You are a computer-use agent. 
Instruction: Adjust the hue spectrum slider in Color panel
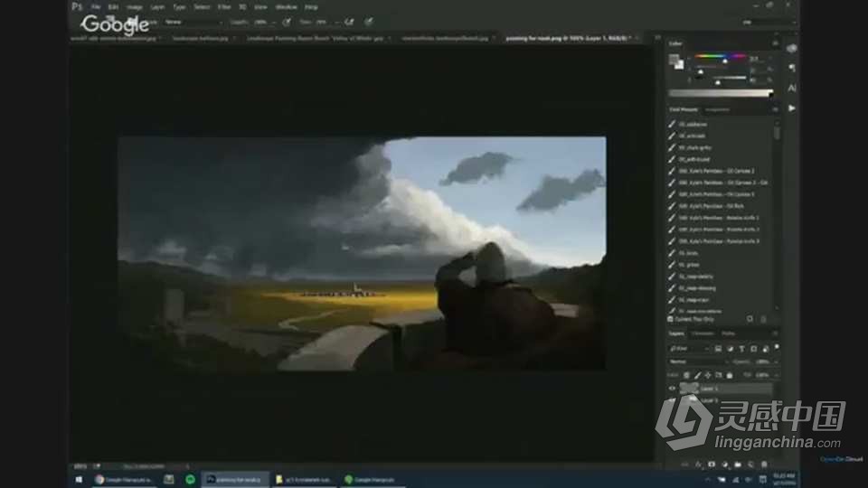pyautogui.click(x=720, y=56)
